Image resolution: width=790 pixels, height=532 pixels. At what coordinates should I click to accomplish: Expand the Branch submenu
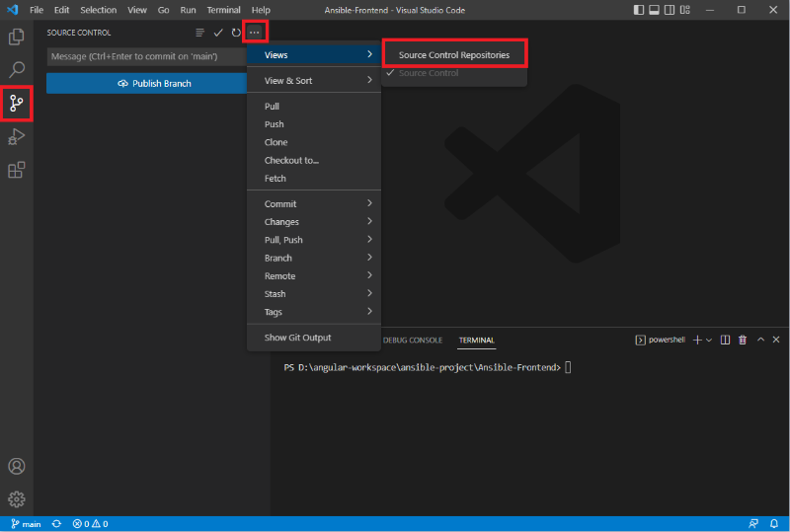(314, 258)
